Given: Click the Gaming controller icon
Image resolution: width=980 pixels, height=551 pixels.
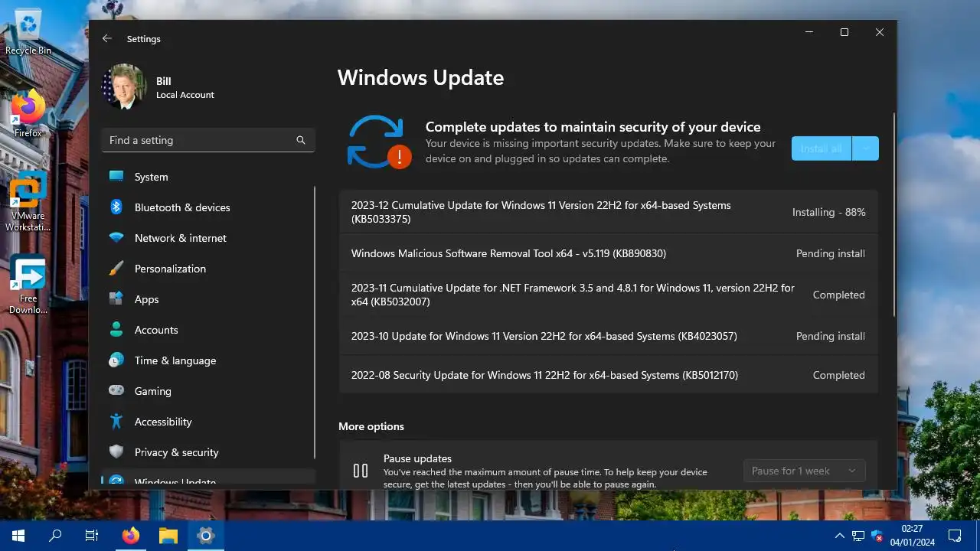Looking at the screenshot, I should pos(116,391).
